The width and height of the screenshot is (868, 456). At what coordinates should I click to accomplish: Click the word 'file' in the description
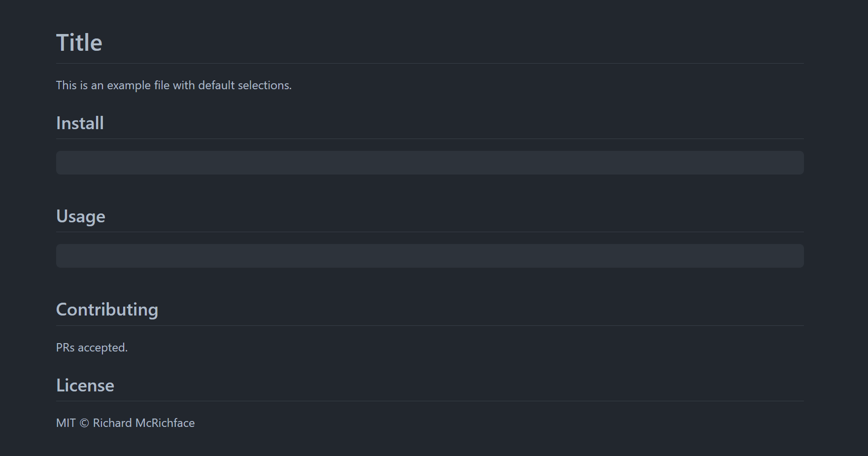[162, 85]
